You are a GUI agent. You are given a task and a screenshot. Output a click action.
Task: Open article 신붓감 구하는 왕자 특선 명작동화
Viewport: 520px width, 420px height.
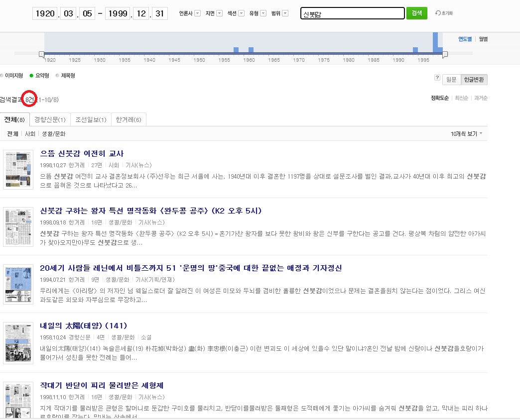click(151, 211)
